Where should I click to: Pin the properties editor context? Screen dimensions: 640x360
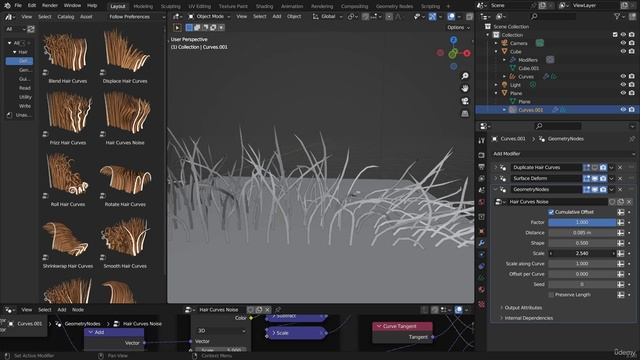click(x=632, y=139)
